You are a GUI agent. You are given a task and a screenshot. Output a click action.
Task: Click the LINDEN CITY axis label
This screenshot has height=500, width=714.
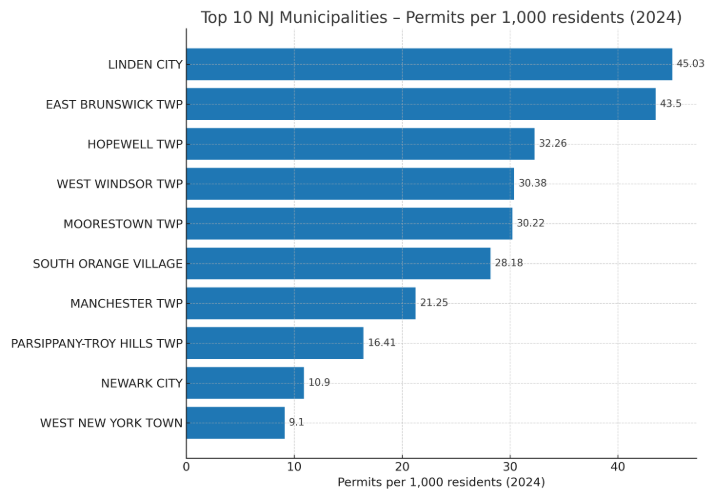click(x=145, y=64)
